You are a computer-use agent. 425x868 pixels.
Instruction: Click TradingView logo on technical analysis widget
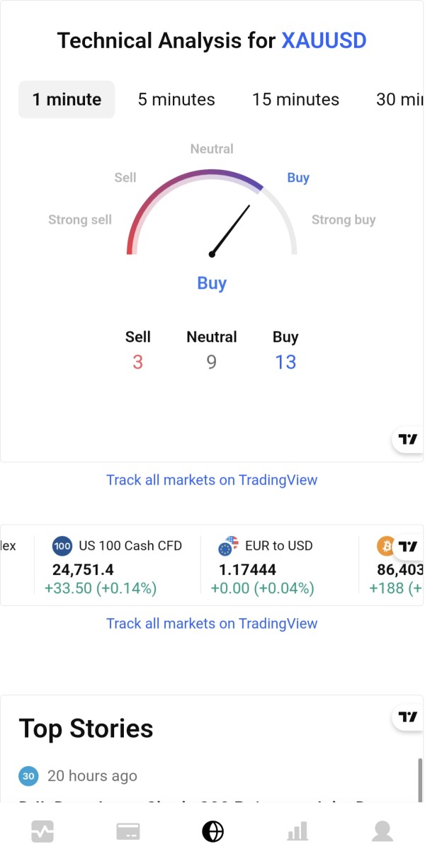coord(408,440)
